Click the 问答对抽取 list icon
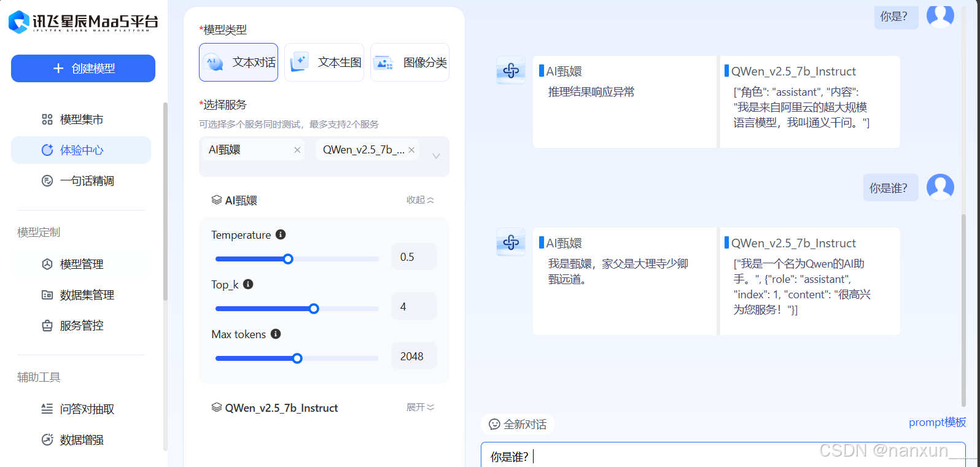 click(x=47, y=409)
